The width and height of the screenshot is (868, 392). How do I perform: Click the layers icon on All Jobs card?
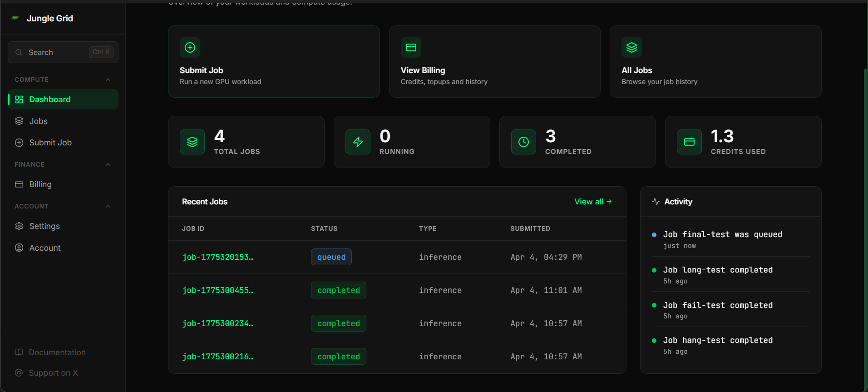coord(631,48)
